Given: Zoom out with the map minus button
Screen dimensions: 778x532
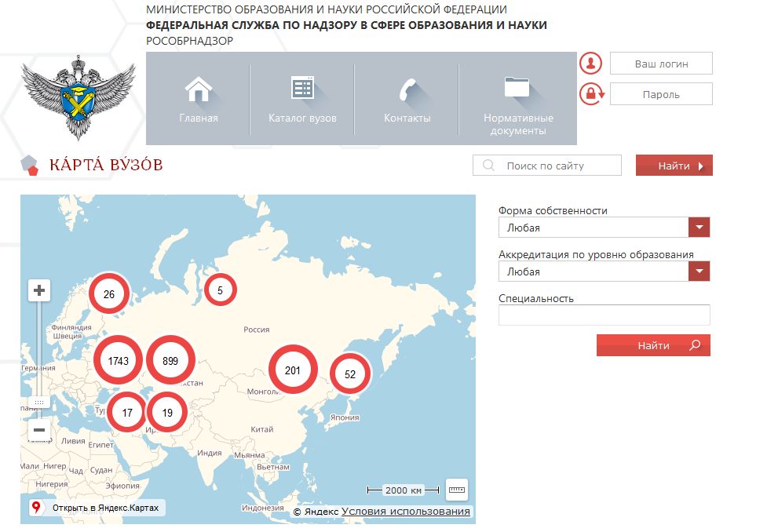Looking at the screenshot, I should pyautogui.click(x=39, y=430).
